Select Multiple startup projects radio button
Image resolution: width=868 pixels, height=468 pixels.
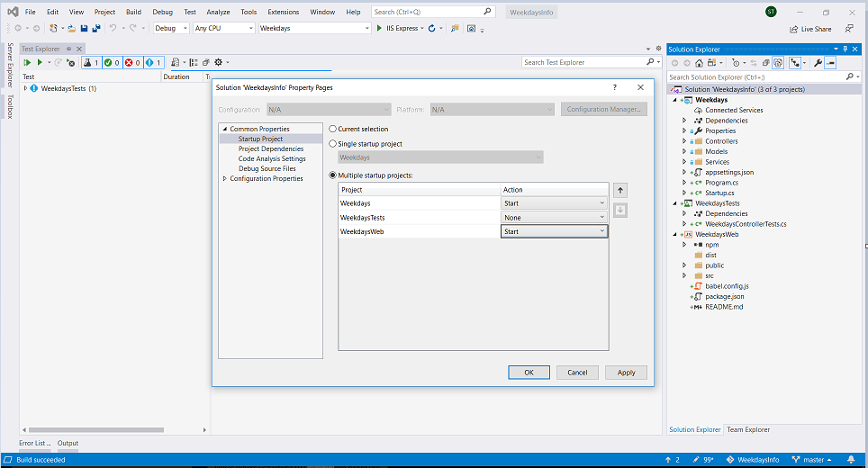(332, 175)
